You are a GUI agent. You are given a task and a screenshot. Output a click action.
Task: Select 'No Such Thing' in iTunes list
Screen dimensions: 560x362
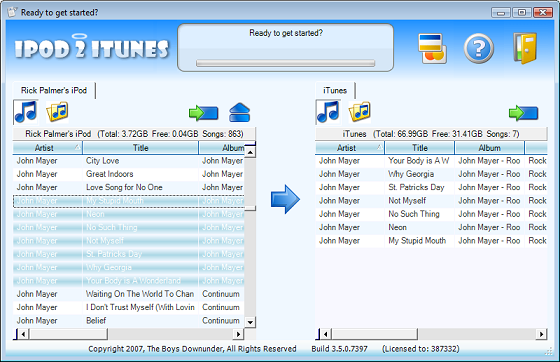pos(431,214)
